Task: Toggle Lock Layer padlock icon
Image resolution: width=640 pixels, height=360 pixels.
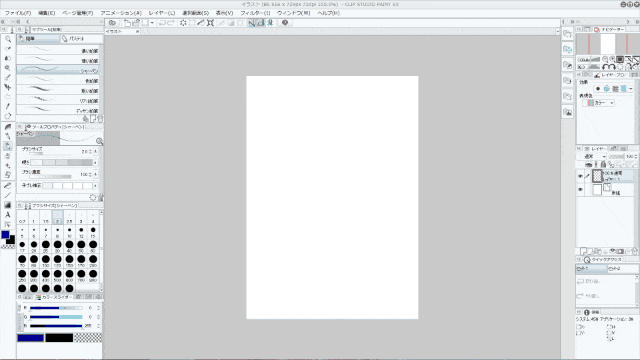Action: pyautogui.click(x=603, y=164)
